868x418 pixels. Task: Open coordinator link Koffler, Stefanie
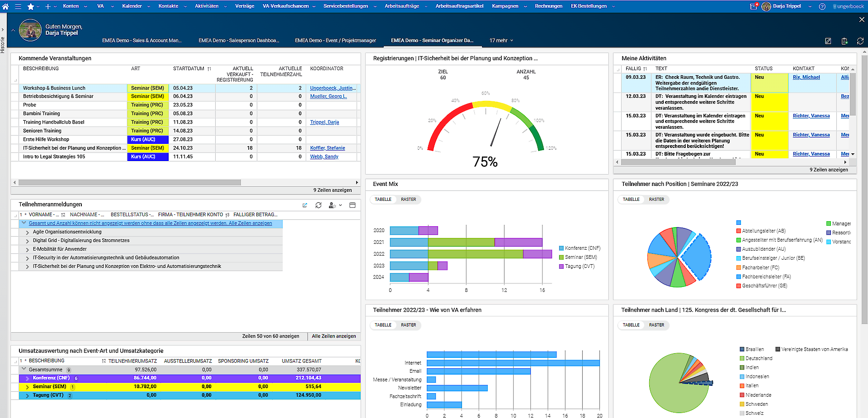coord(327,148)
